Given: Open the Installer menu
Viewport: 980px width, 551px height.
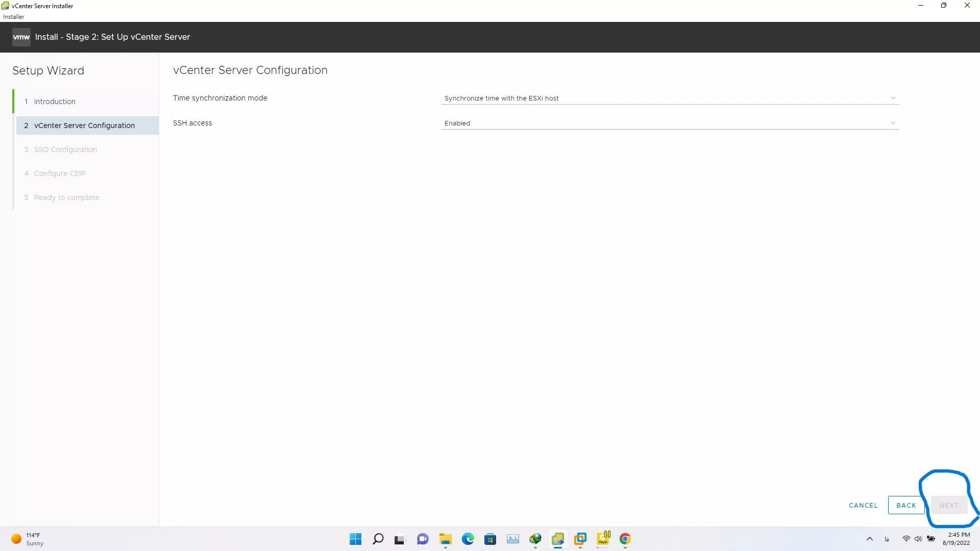Looking at the screenshot, I should [14, 17].
